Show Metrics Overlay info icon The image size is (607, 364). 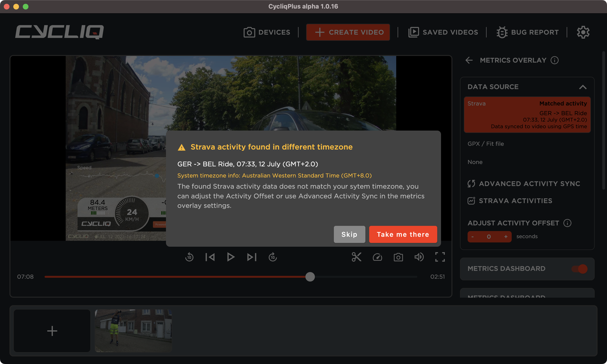pos(555,60)
